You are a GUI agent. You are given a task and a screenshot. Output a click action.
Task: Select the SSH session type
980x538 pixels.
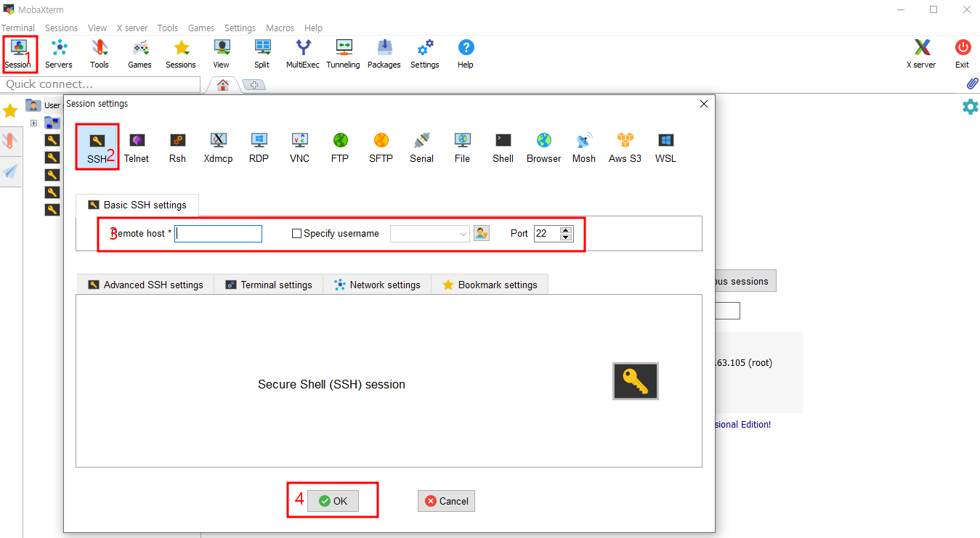[97, 147]
